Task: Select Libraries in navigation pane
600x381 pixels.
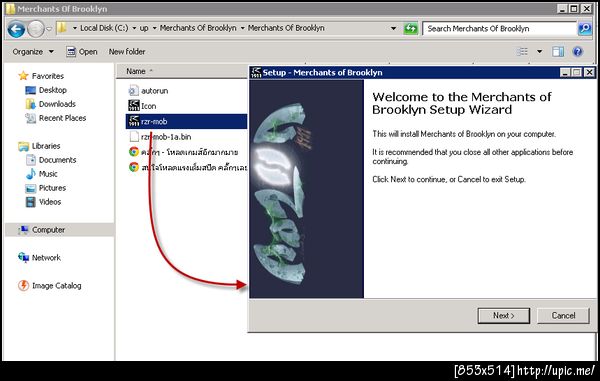Action: tap(46, 146)
